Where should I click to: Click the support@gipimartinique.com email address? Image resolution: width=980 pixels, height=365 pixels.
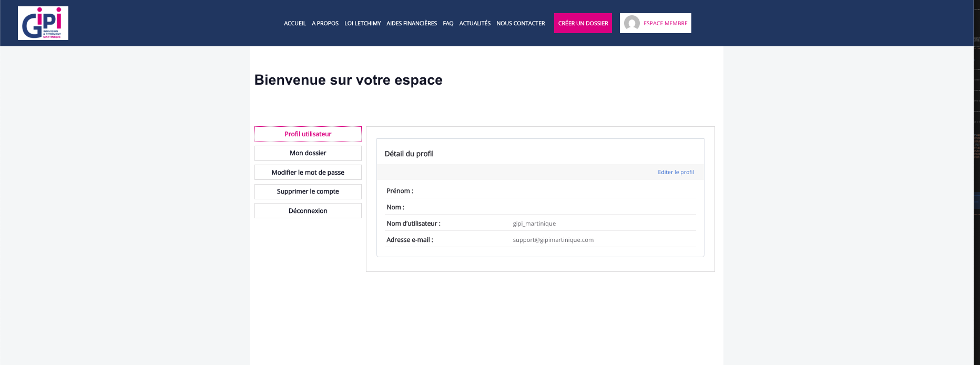tap(553, 240)
